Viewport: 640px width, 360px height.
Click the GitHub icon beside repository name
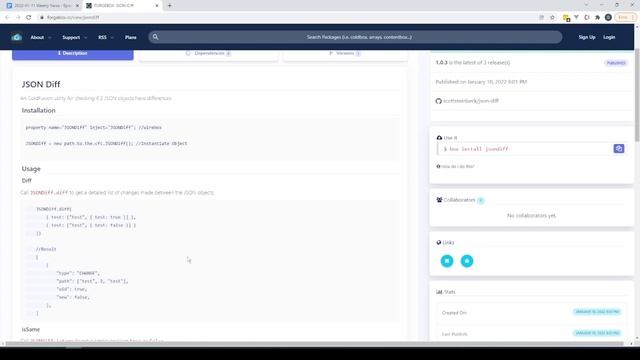pos(438,101)
